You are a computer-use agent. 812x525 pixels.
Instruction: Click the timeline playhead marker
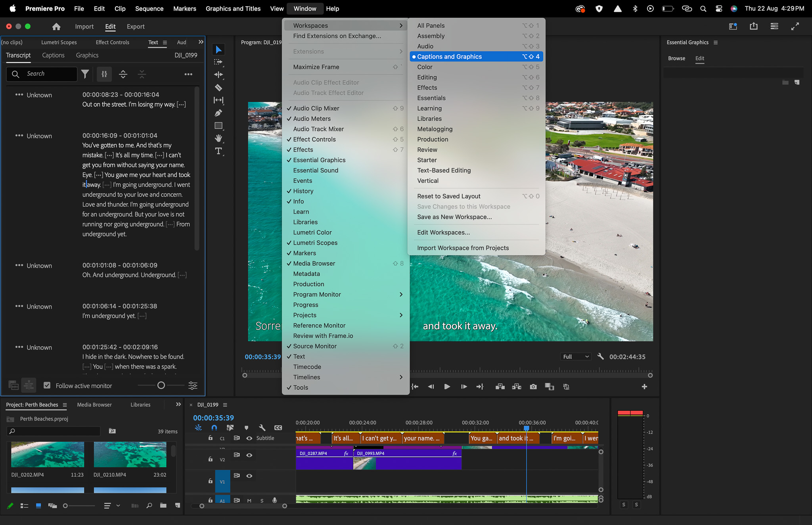point(527,428)
